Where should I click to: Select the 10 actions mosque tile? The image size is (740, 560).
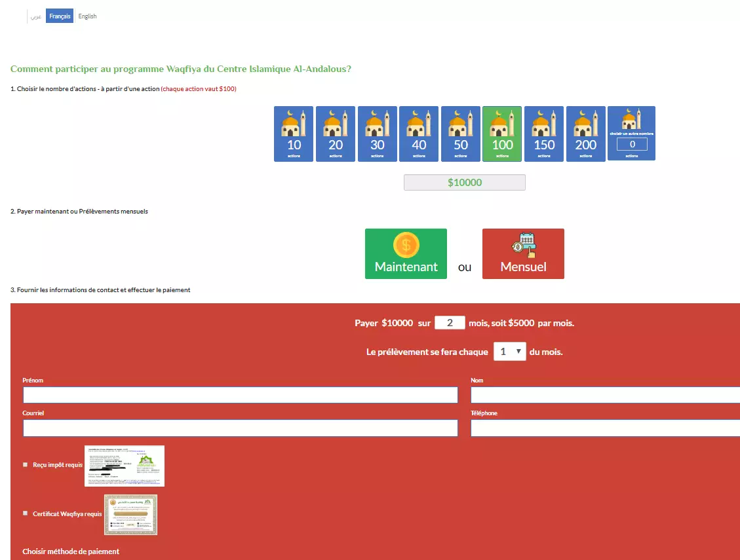[x=294, y=134]
